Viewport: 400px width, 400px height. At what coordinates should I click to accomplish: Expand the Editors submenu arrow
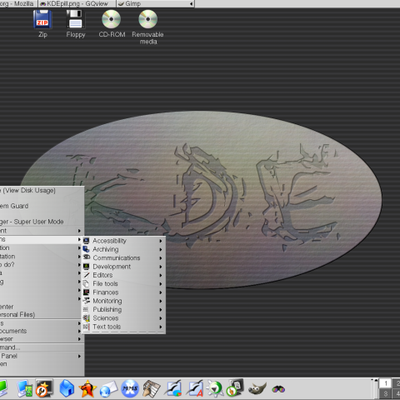pos(161,275)
